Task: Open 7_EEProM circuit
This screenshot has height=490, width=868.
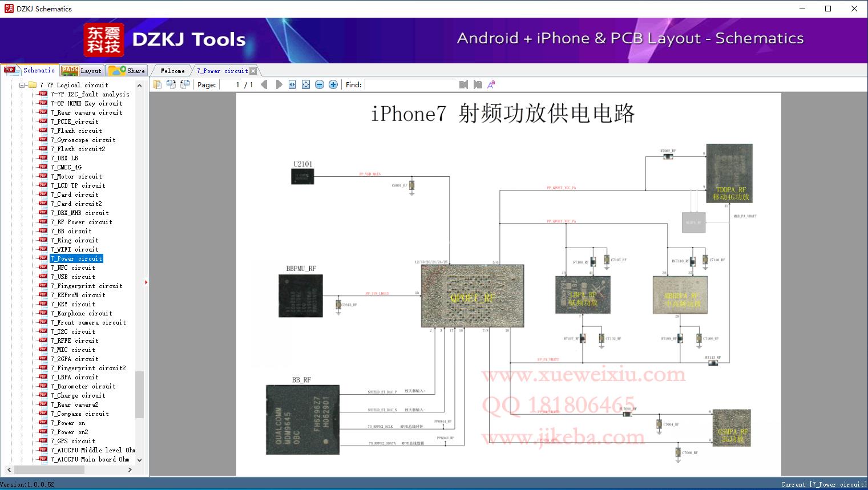Action: (x=78, y=295)
